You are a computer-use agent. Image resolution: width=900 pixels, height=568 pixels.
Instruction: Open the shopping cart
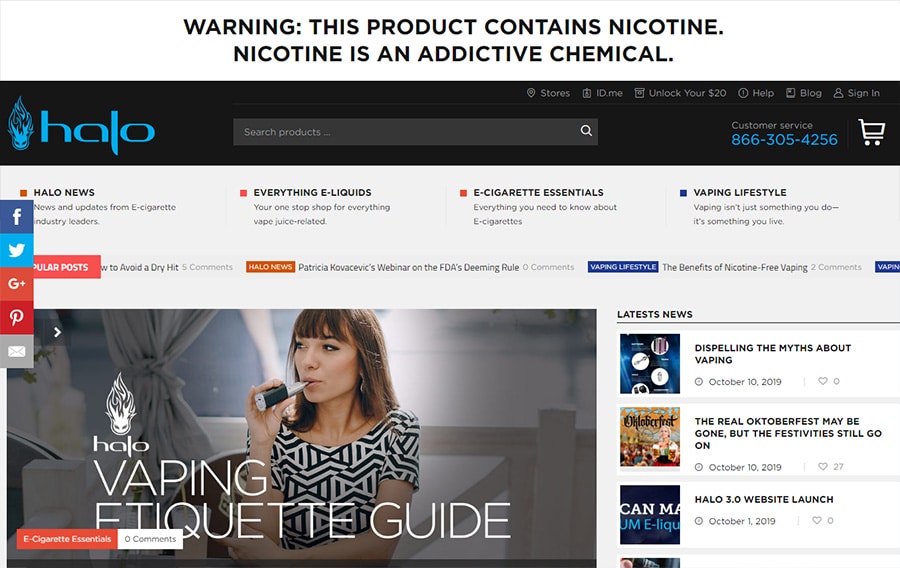tap(871, 132)
